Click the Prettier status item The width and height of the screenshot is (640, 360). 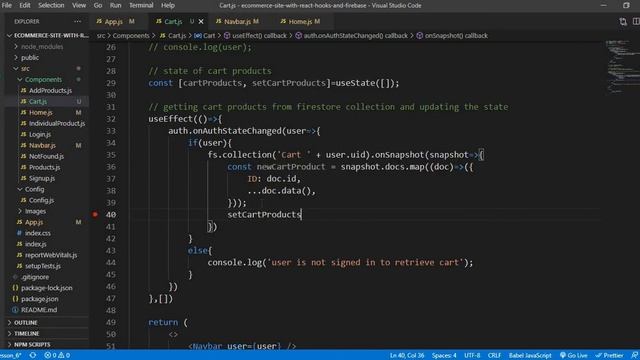click(609, 356)
